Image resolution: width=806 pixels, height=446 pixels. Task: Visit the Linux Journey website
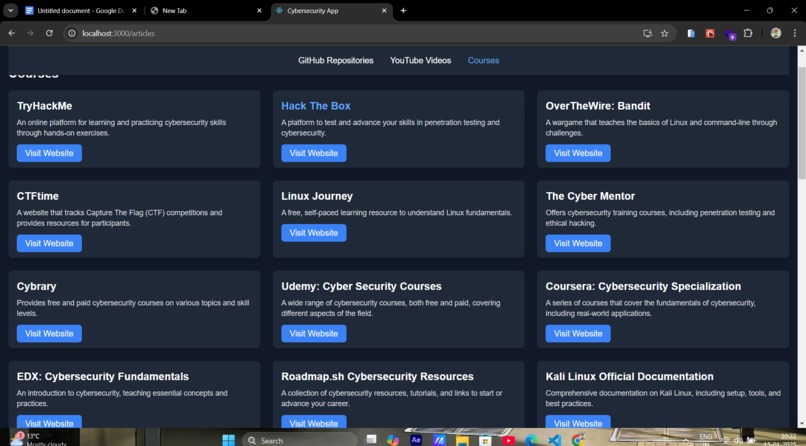pos(314,233)
